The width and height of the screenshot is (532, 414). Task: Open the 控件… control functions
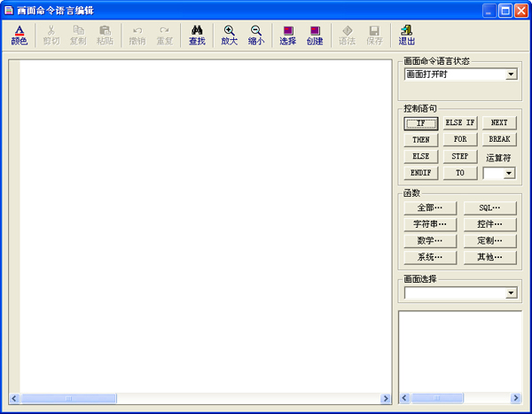[490, 224]
